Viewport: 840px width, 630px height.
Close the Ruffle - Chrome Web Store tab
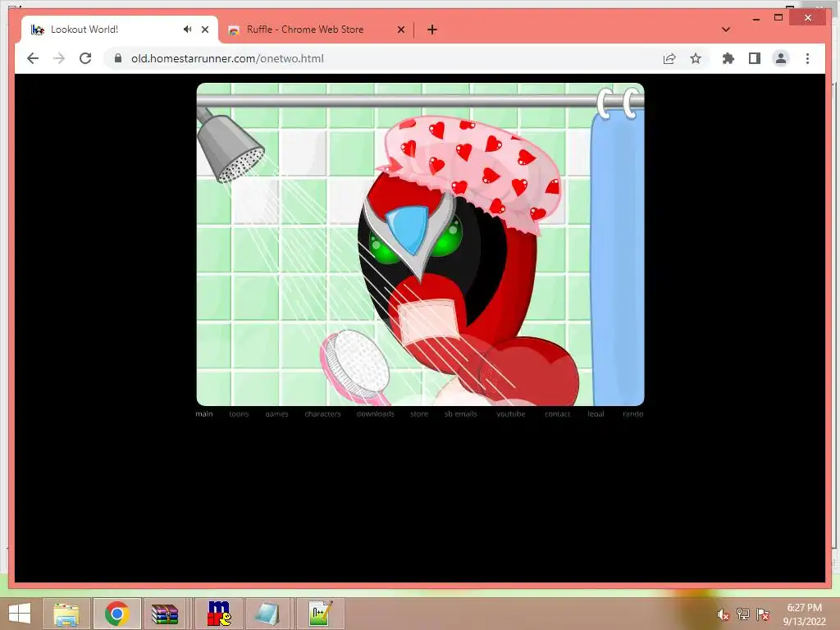coord(400,30)
